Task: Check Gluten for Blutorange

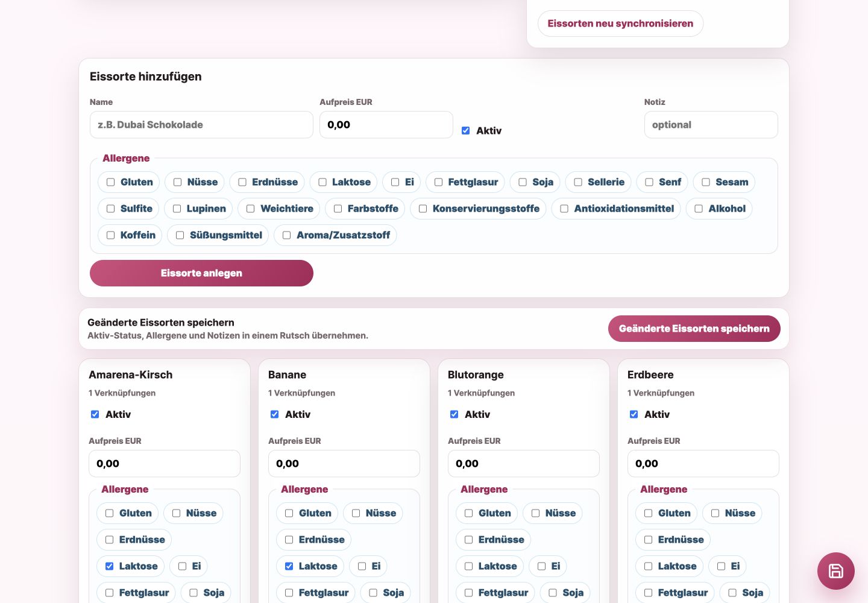Action: pos(468,513)
